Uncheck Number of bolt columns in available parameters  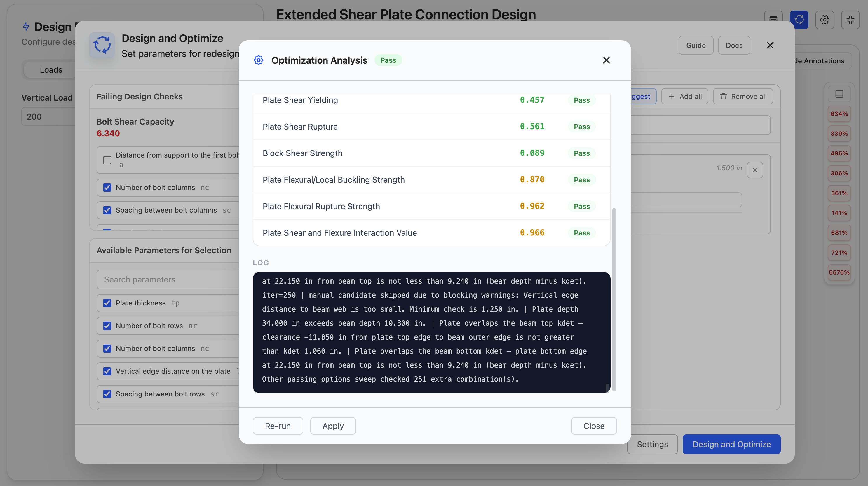107,348
